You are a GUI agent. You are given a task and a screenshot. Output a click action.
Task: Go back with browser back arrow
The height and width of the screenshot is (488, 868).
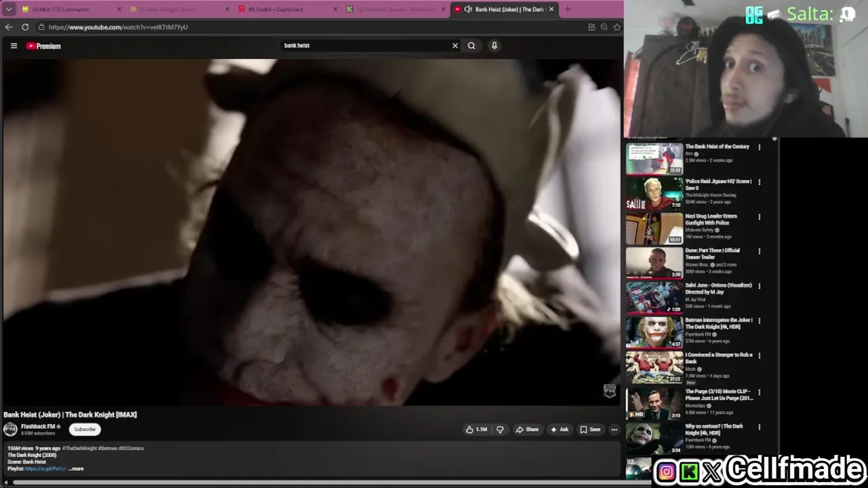click(x=9, y=27)
